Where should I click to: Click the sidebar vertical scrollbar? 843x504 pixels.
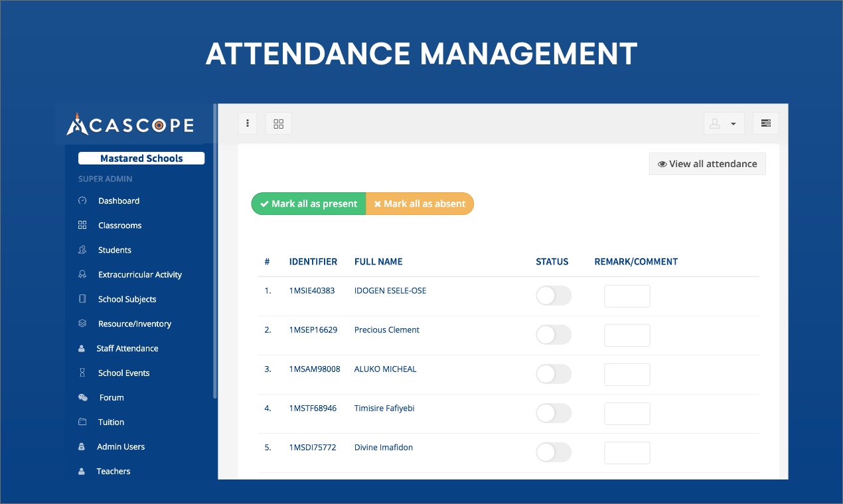click(x=214, y=251)
